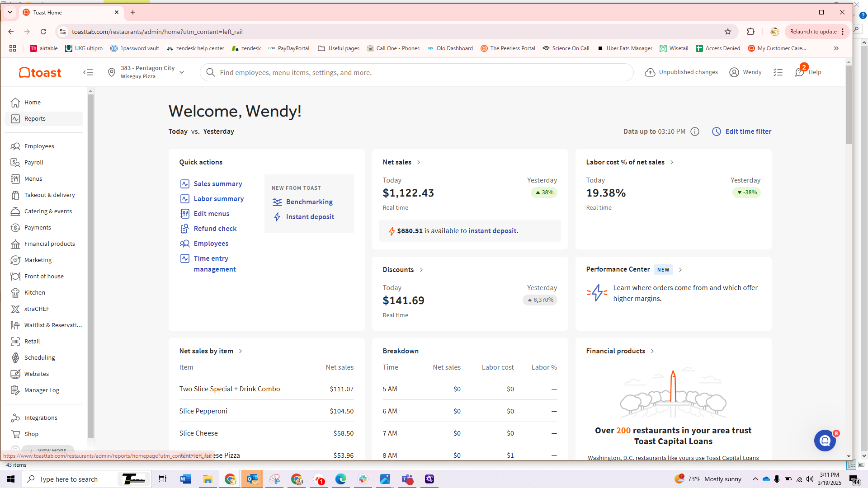This screenshot has width=868, height=488.
Task: Click the Websites sidebar icon
Action: 15,374
